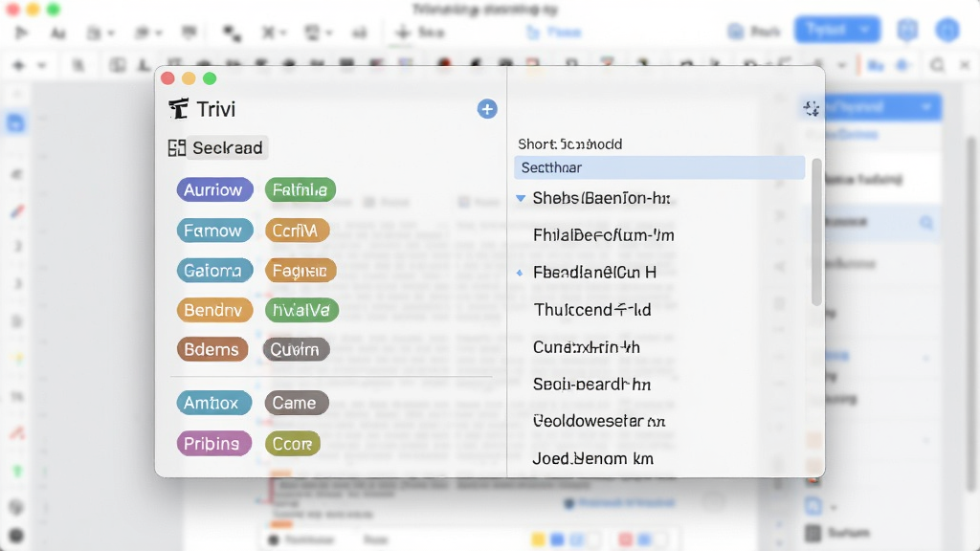Click the blue circular avatar in the background window
Image resolution: width=980 pixels, height=551 pixels.
tap(947, 30)
